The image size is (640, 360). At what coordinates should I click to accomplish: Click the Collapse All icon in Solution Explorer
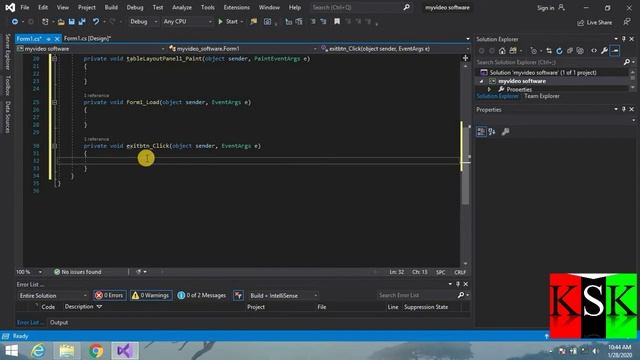coord(570,51)
